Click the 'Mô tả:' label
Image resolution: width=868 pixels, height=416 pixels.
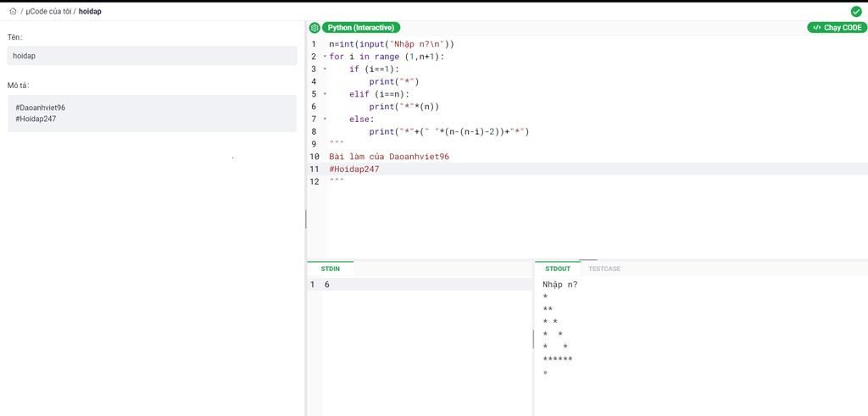point(19,86)
